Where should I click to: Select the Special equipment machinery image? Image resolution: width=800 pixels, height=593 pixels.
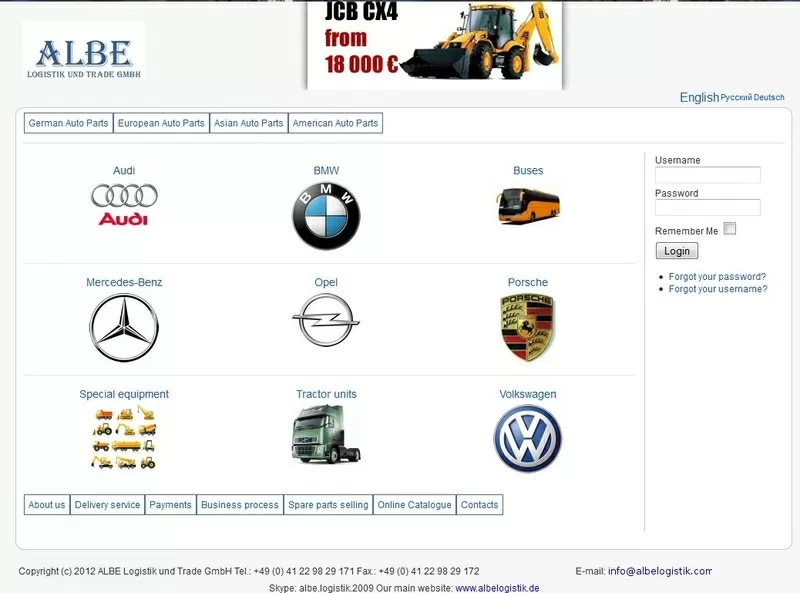[124, 437]
